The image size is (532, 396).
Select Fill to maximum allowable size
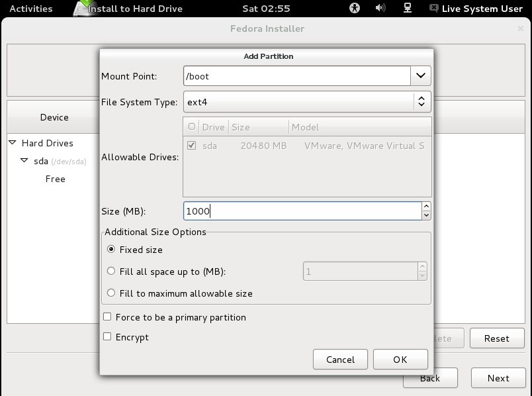coord(111,293)
